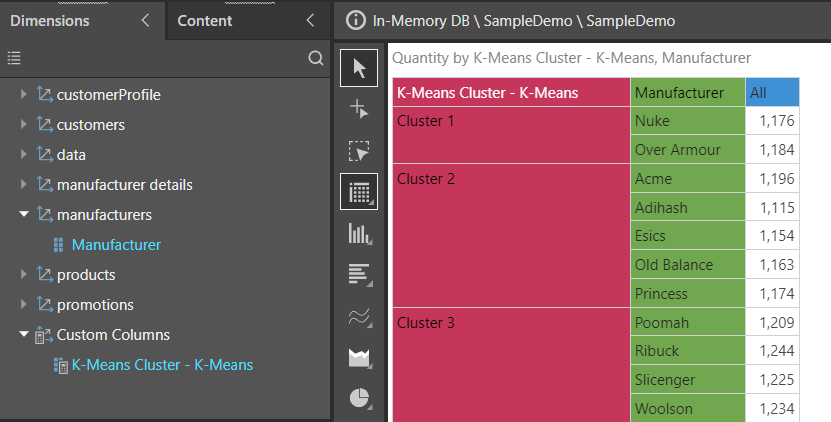The height and width of the screenshot is (422, 831).
Task: Show data source info icon
Action: (356, 21)
